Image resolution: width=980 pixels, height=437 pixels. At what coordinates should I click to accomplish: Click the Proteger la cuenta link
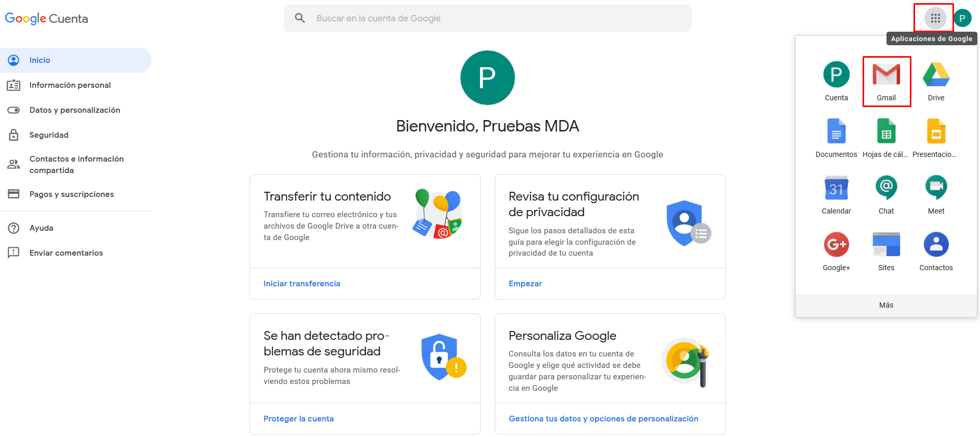[299, 419]
